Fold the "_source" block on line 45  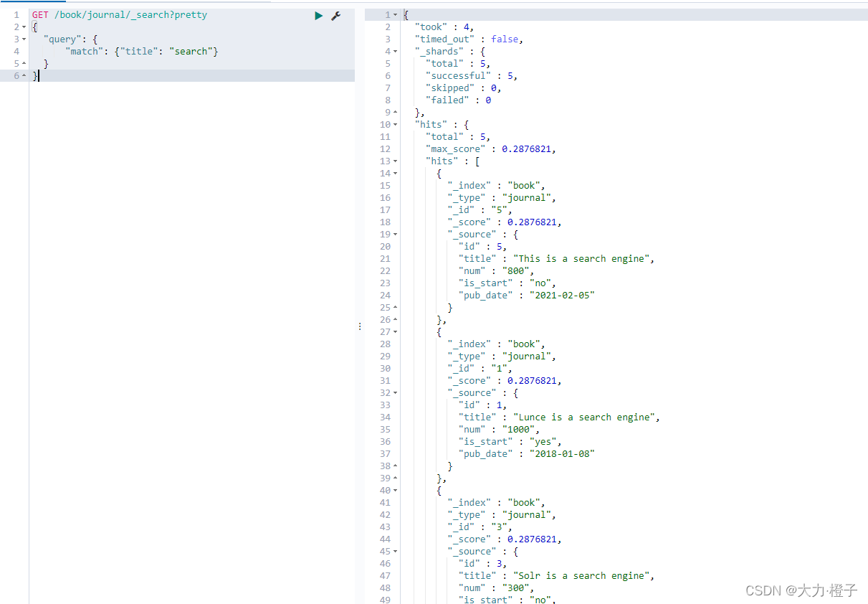pos(395,551)
